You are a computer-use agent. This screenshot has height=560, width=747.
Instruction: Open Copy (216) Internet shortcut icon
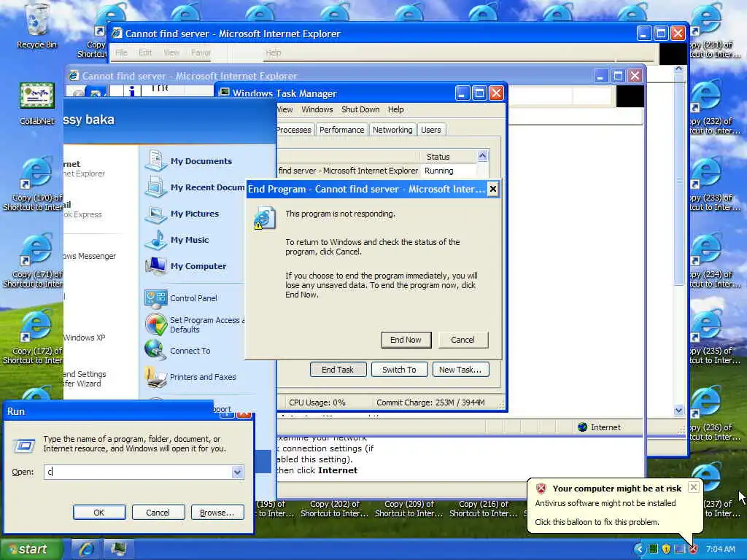click(x=483, y=508)
